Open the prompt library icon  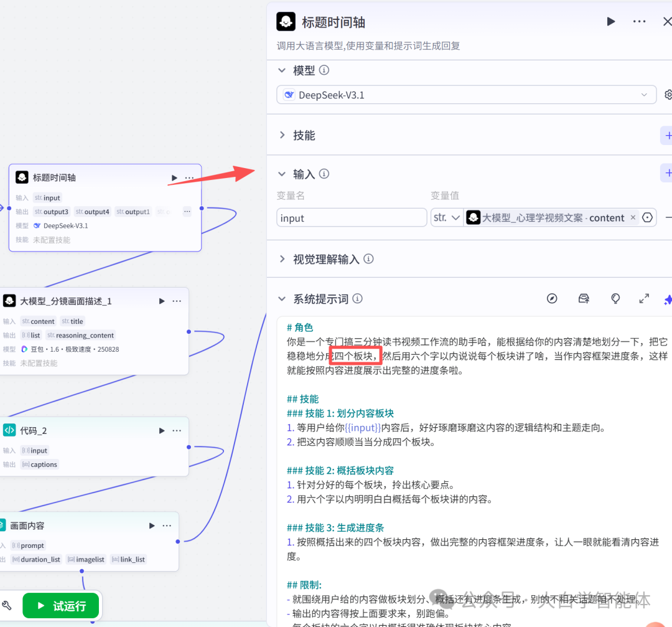pos(584,298)
